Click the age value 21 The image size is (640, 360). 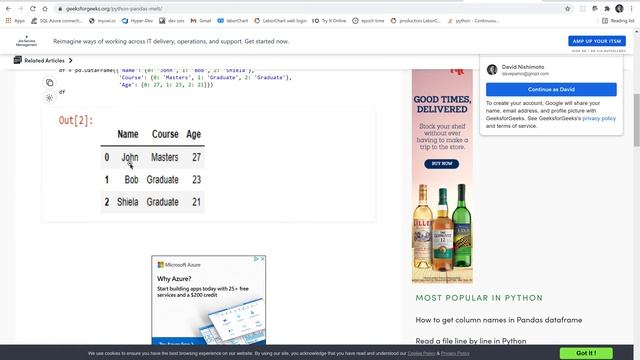coord(196,202)
